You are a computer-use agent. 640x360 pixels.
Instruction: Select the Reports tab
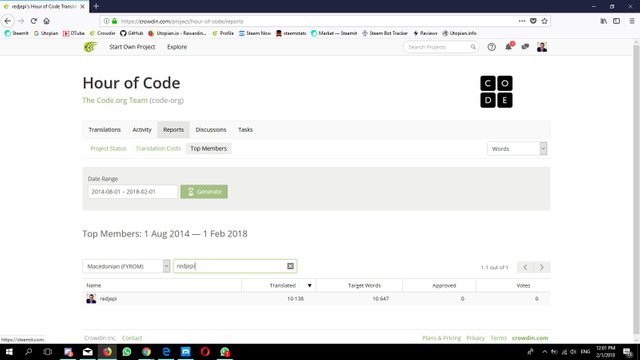[173, 129]
